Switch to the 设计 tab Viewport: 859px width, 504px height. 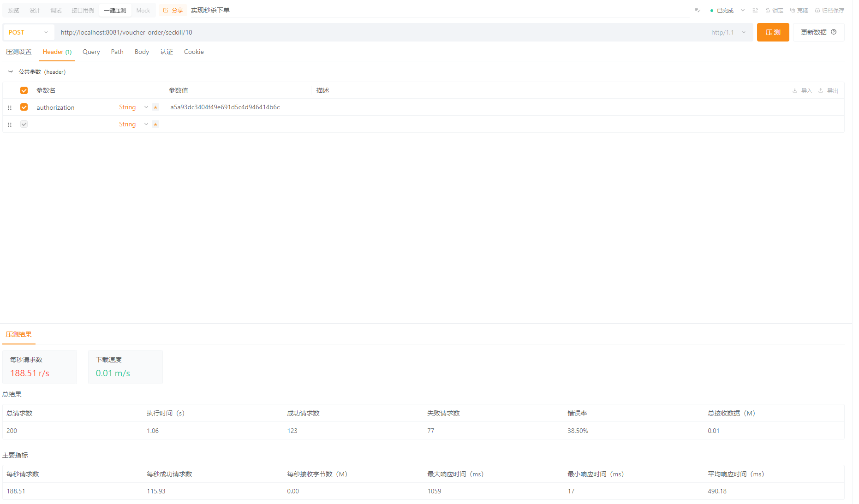point(35,10)
